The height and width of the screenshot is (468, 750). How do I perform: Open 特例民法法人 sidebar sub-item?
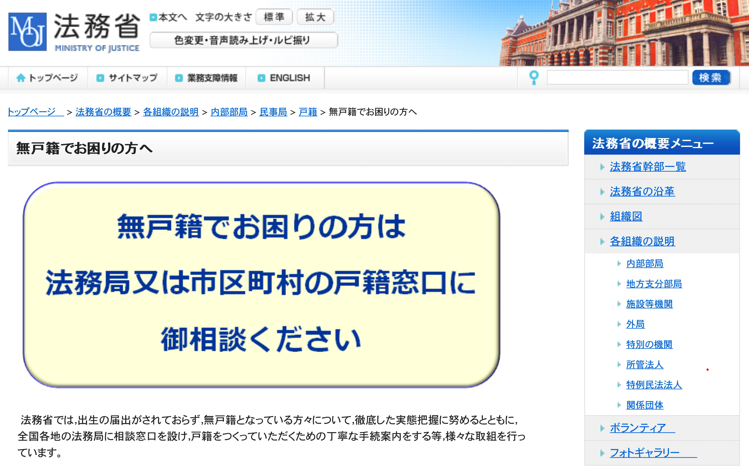(x=654, y=385)
